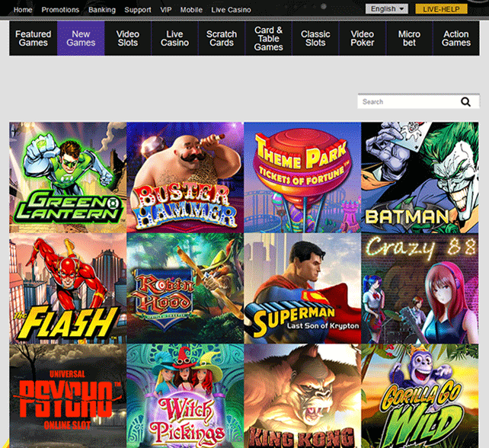Click the LIVE-HELP button

pos(441,8)
